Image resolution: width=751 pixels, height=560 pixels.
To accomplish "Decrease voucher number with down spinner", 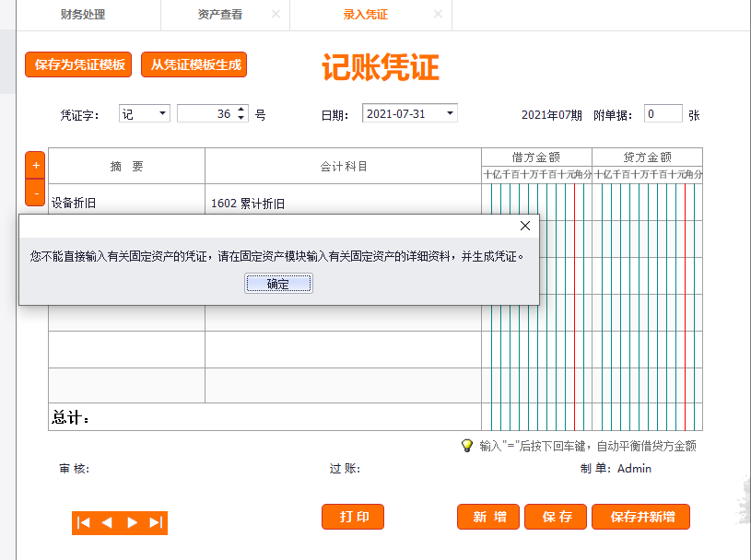I will pos(241,118).
